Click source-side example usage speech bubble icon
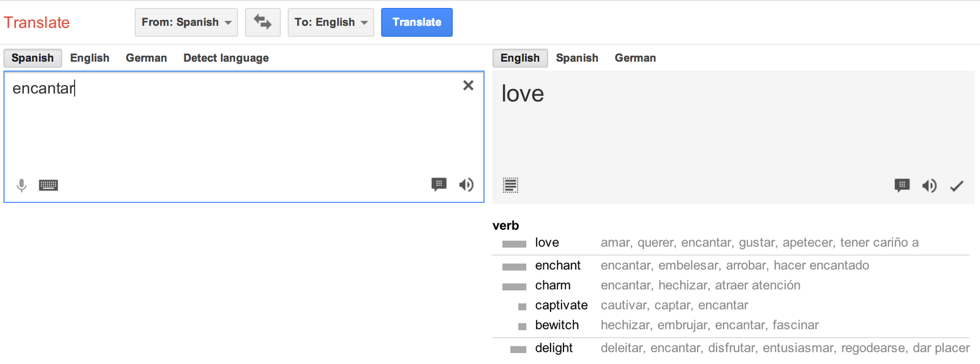This screenshot has height=364, width=980. [439, 184]
